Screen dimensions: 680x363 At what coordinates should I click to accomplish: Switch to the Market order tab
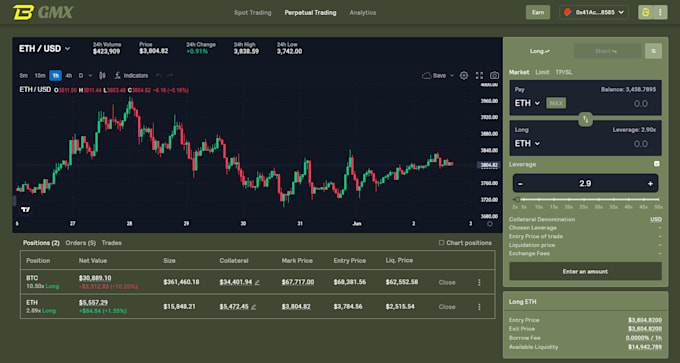pyautogui.click(x=519, y=72)
